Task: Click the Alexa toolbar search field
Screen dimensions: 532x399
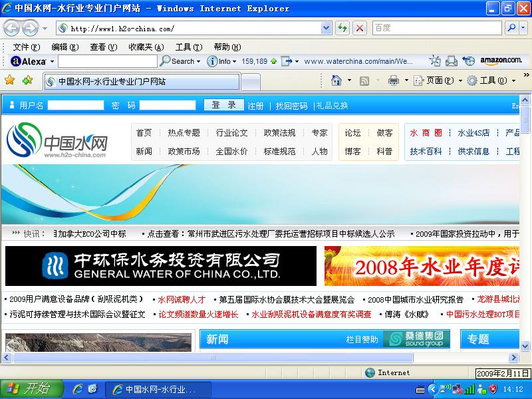Action: point(108,61)
